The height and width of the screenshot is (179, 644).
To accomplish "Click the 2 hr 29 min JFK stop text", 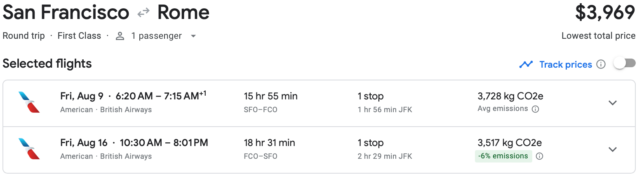I will click(x=385, y=156).
